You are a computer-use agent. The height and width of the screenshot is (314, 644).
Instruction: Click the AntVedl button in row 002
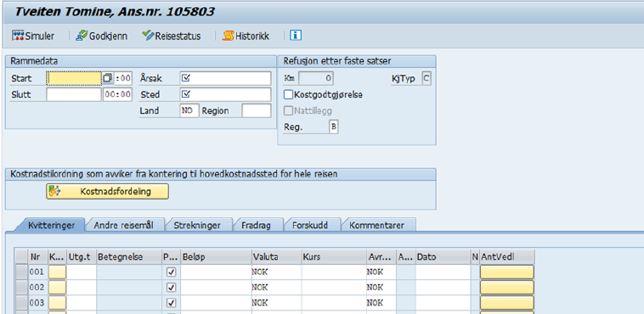click(507, 288)
